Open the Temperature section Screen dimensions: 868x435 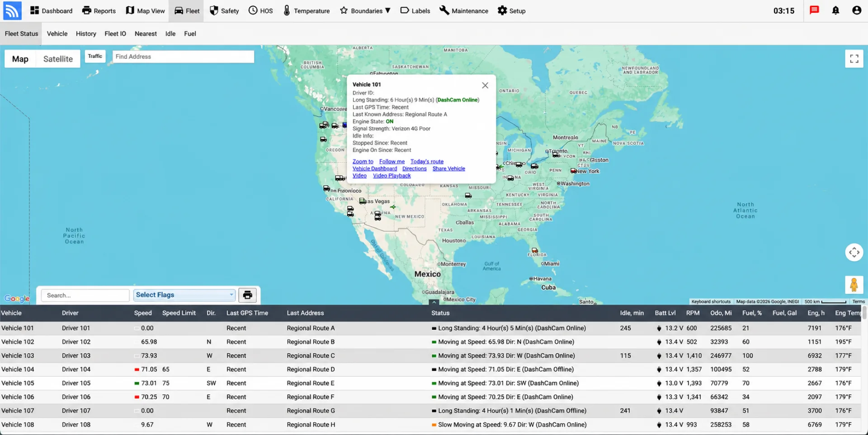(307, 11)
